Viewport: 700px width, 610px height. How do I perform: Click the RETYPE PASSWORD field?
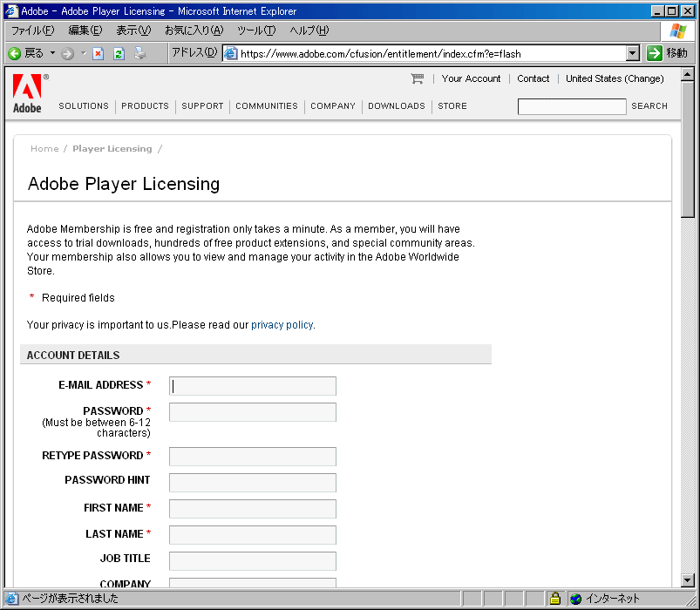tap(253, 457)
